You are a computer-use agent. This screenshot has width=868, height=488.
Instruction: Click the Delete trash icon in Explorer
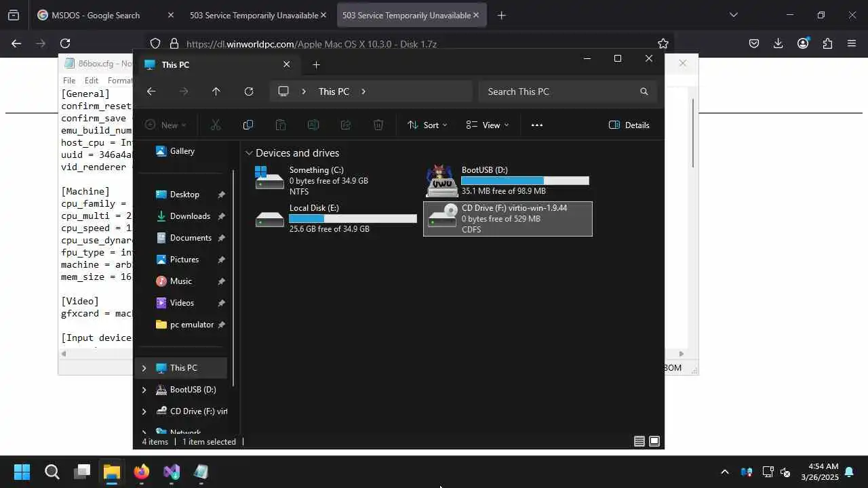378,125
